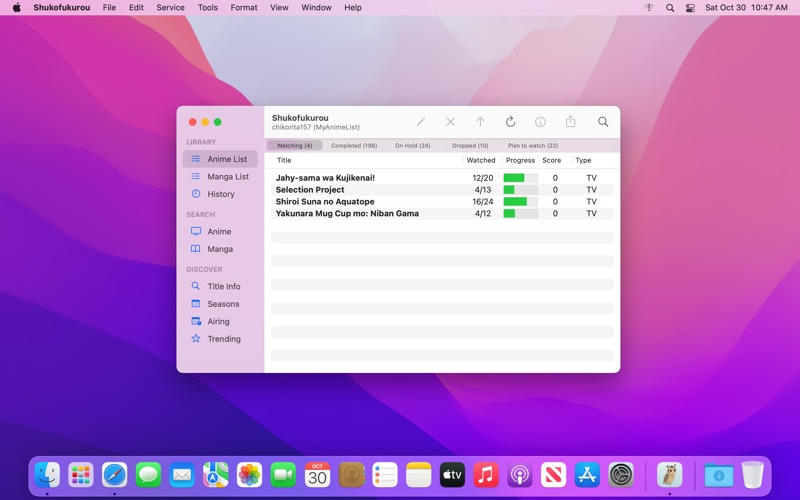Select Jahy-sama wa Kujikenai! row

point(442,178)
